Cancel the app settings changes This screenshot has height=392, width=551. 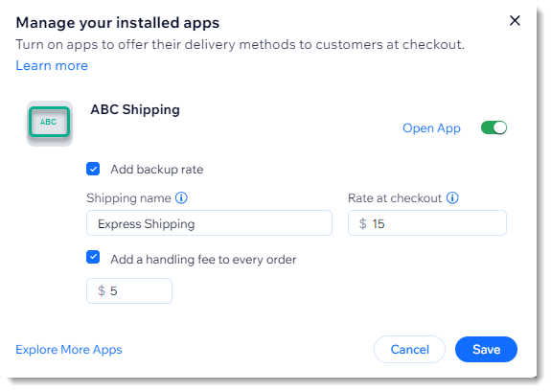(410, 350)
